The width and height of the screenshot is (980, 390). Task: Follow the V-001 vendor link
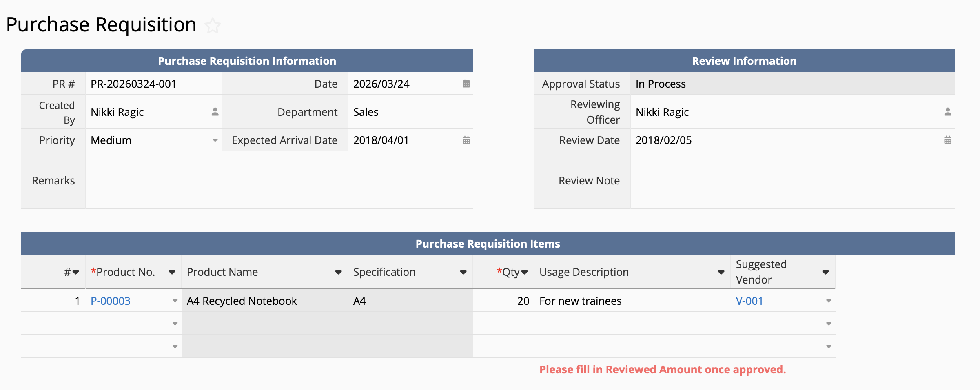tap(749, 301)
